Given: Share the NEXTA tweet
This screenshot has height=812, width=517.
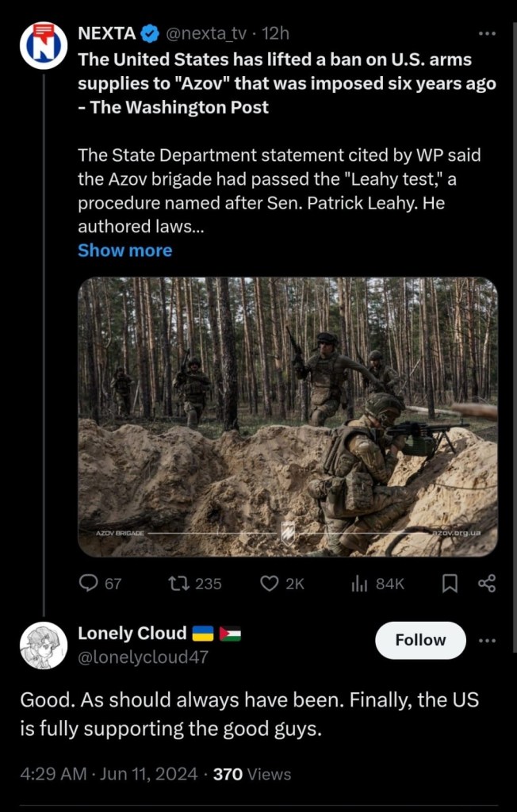Looking at the screenshot, I should tap(487, 584).
